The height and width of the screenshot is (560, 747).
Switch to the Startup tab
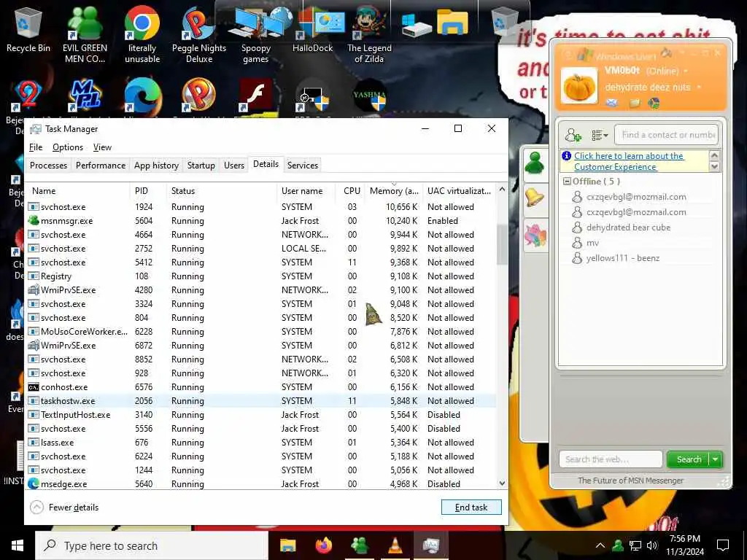point(201,166)
